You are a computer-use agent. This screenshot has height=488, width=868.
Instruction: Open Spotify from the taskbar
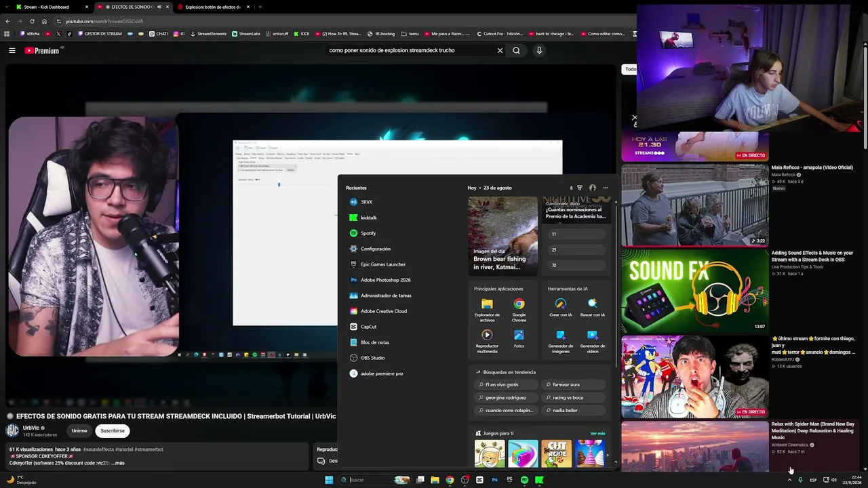(524, 480)
